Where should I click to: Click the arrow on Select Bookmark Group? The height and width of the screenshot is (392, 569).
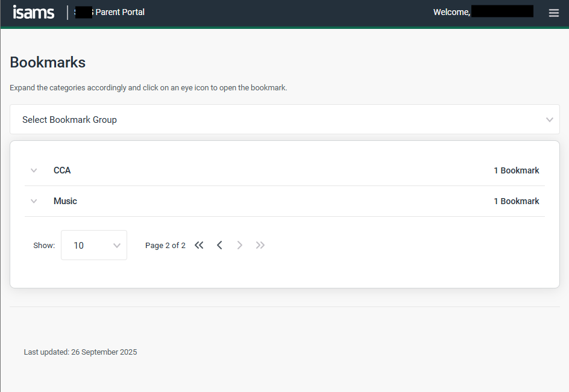point(549,120)
